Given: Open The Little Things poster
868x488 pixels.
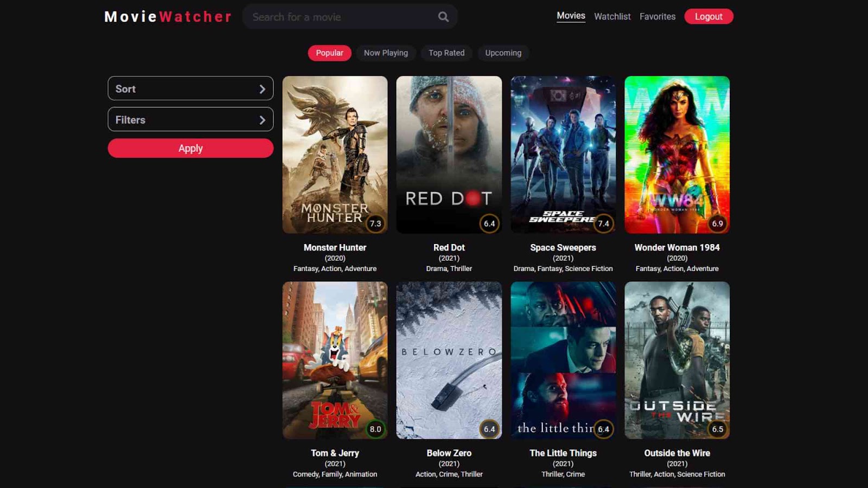Looking at the screenshot, I should (563, 360).
